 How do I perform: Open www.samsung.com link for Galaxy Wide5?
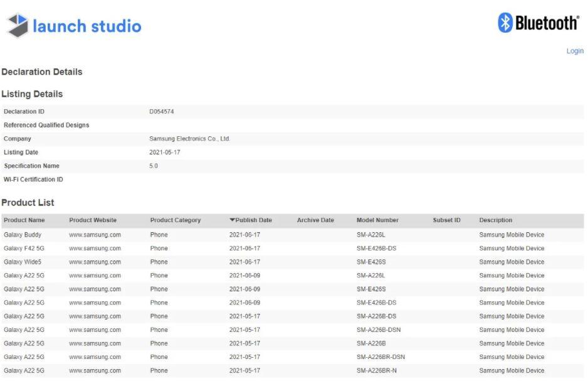[x=95, y=262]
